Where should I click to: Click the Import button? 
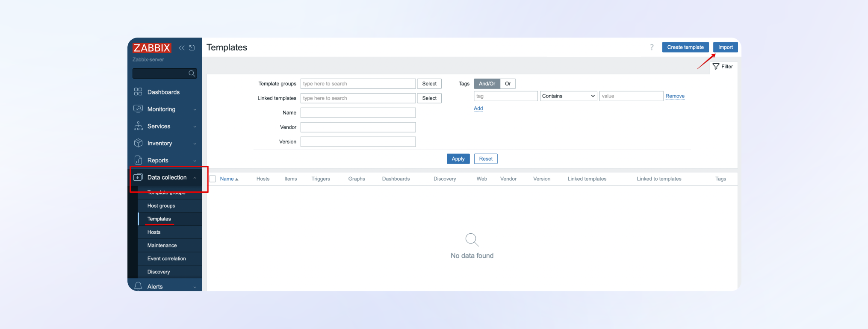coord(725,47)
